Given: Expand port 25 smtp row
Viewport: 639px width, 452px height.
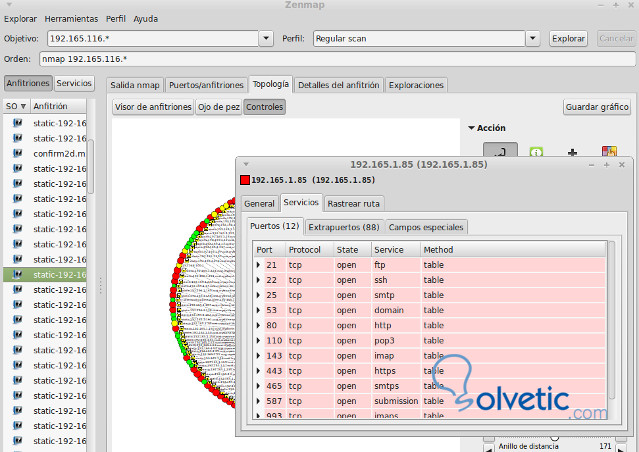Looking at the screenshot, I should pyautogui.click(x=258, y=295).
